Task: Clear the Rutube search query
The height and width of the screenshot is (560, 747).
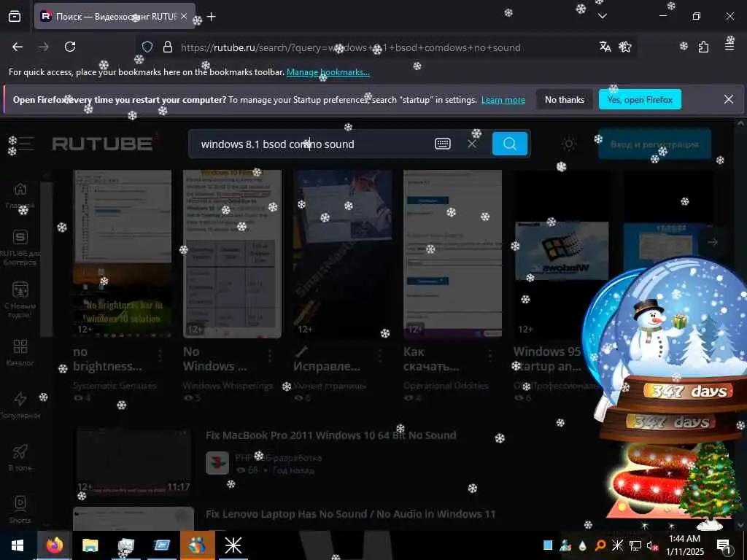Action: click(472, 144)
